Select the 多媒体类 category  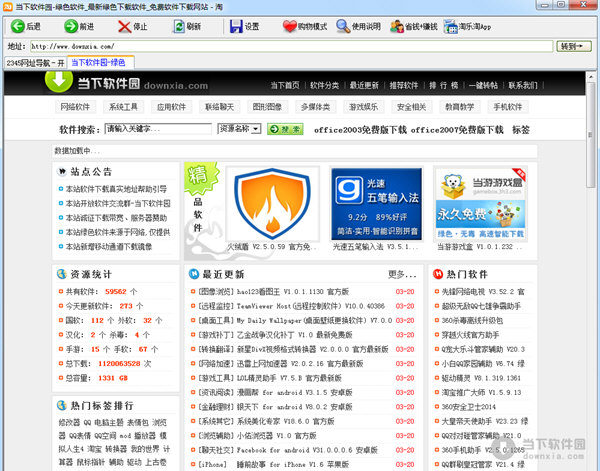pyautogui.click(x=315, y=107)
